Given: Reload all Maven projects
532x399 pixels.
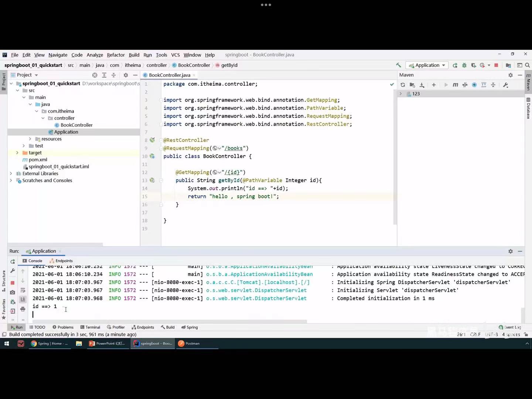Looking at the screenshot, I should (x=403, y=85).
